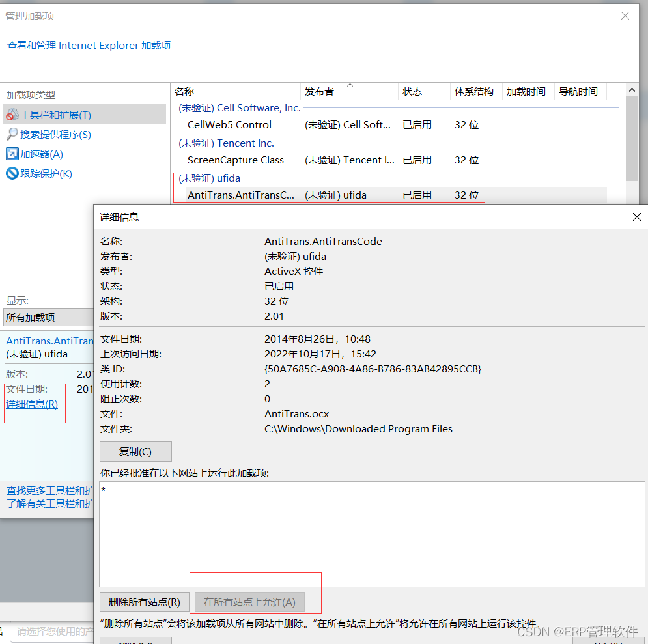
Task: Sort add-ons by the 状态 column
Action: pyautogui.click(x=413, y=91)
